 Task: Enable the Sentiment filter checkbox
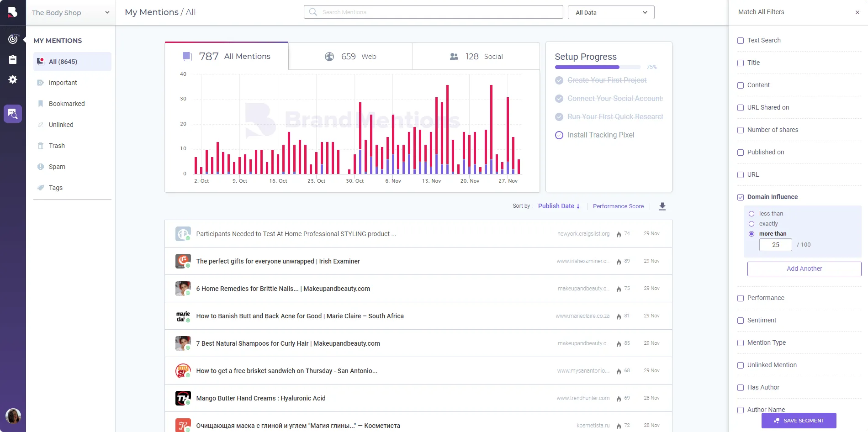click(741, 321)
